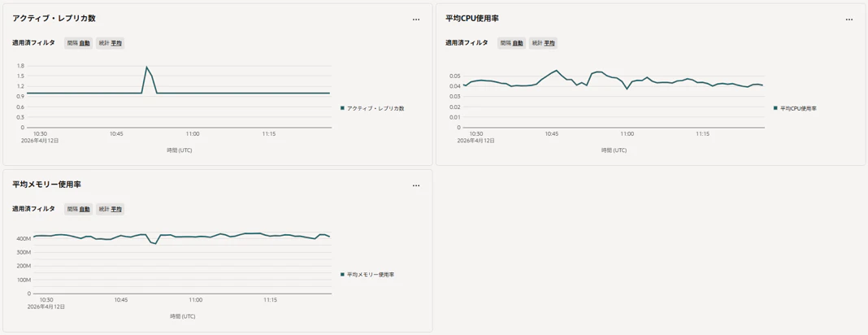Image resolution: width=868 pixels, height=335 pixels.
Task: Open the 間隔 自動 filter in CPU chart
Action: 511,43
